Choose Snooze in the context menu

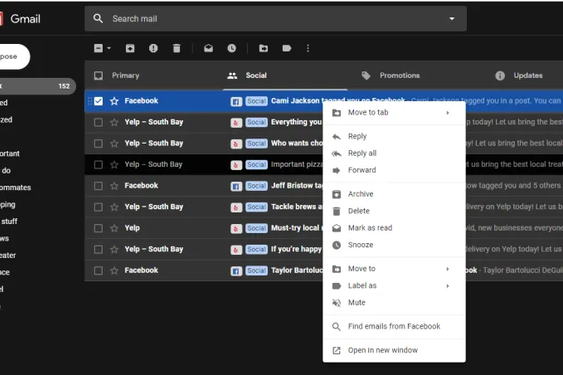coord(394,245)
